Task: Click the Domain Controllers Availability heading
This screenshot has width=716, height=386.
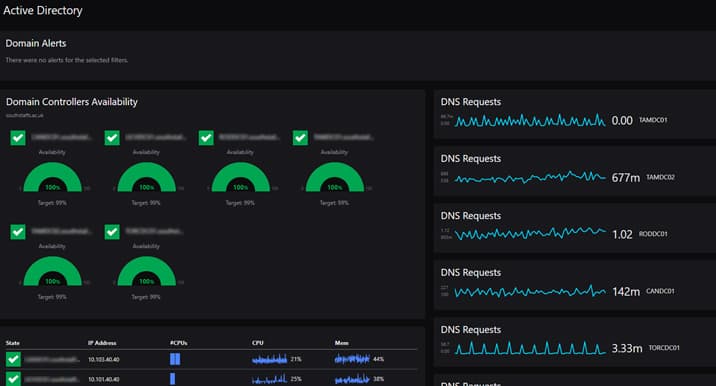Action: click(x=72, y=102)
